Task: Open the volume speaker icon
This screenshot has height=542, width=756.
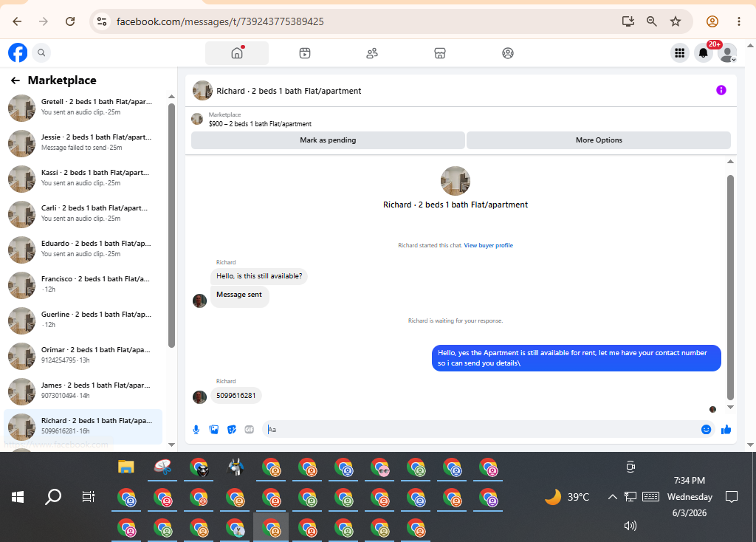Action: 630,526
